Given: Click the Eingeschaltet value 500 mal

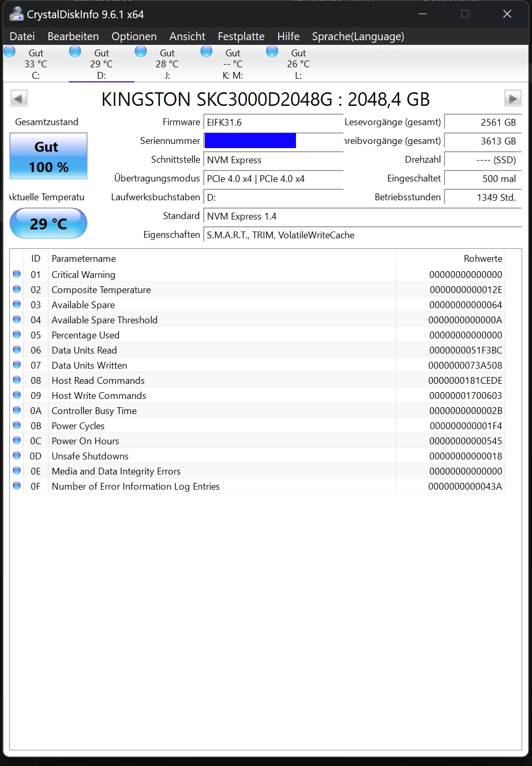Looking at the screenshot, I should pyautogui.click(x=482, y=179).
